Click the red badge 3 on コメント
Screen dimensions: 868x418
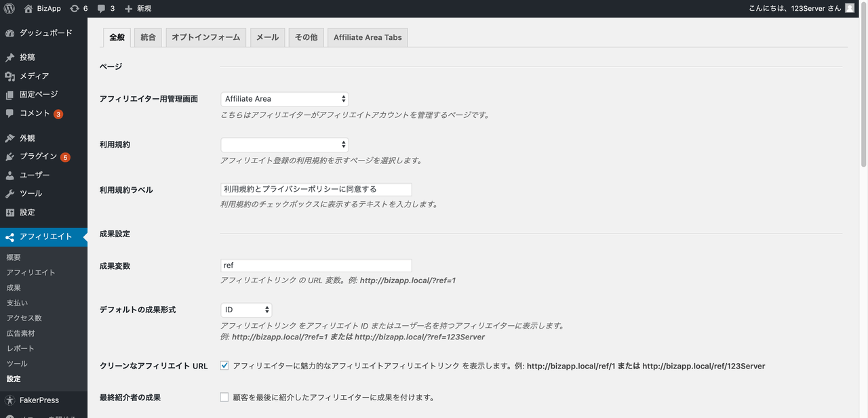click(x=58, y=114)
